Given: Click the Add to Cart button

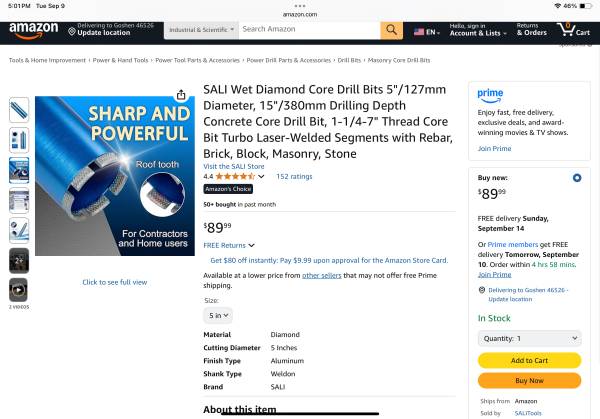Looking at the screenshot, I should (x=530, y=360).
